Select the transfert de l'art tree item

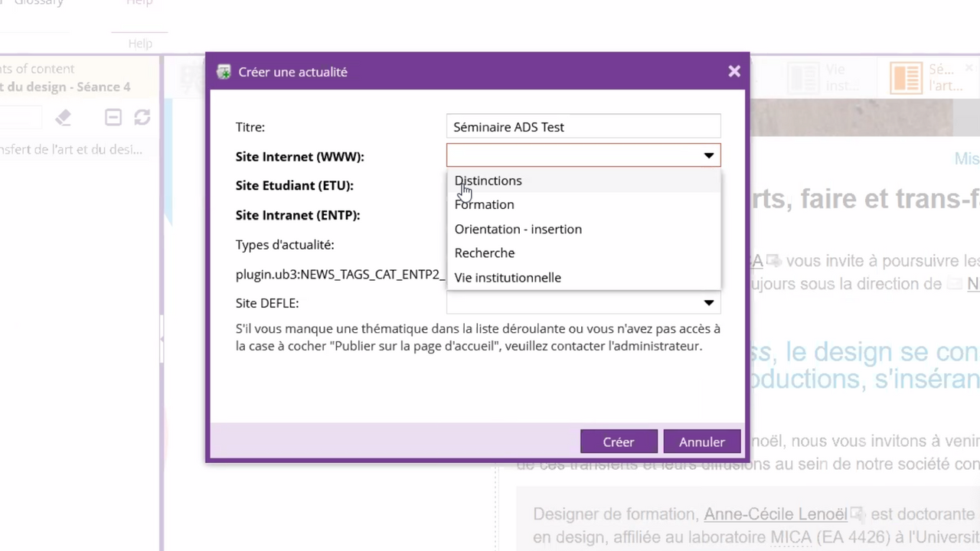[x=71, y=149]
